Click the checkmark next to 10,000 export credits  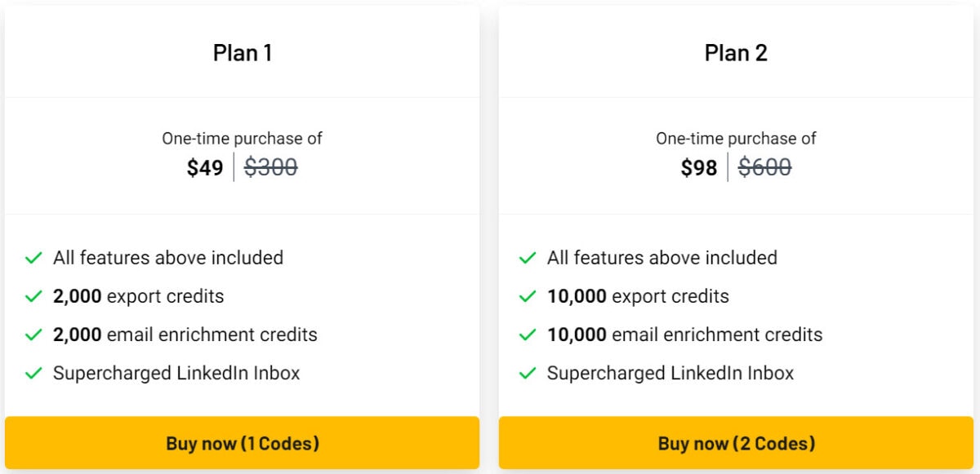coord(528,297)
